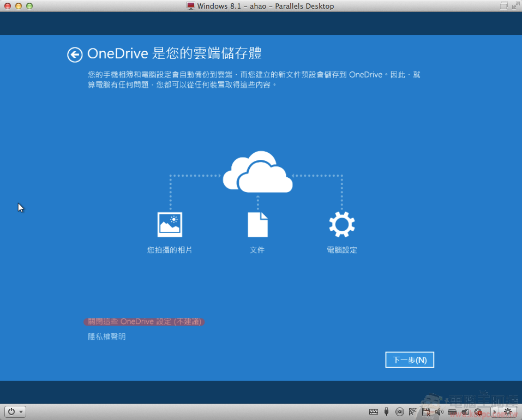Click the speaker sound icon in status bar
This screenshot has height=420, width=522.
click(439, 412)
